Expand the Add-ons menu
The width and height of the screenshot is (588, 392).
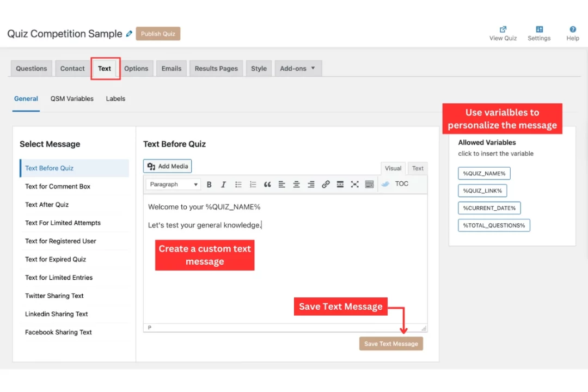click(x=298, y=68)
